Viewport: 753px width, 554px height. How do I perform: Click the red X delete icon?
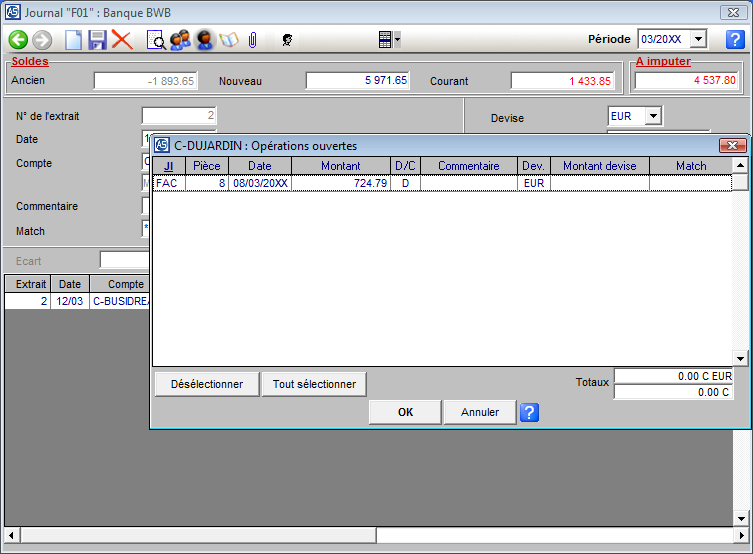coord(122,40)
